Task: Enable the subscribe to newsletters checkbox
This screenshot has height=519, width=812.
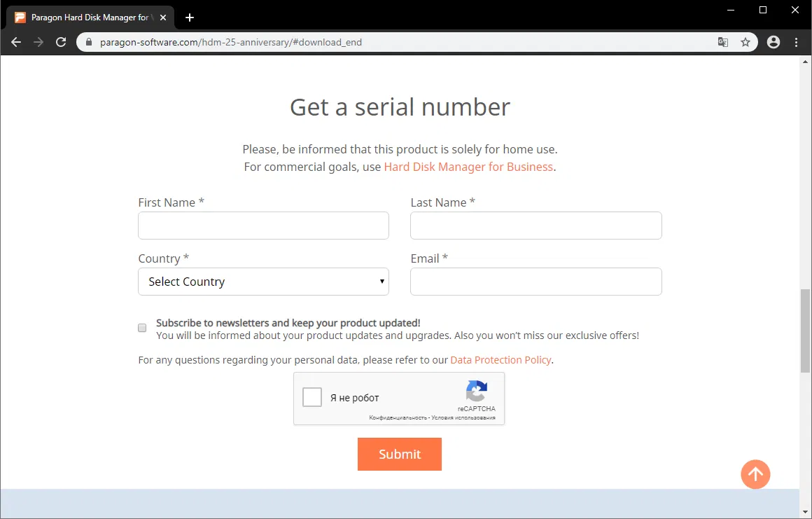Action: pyautogui.click(x=142, y=328)
